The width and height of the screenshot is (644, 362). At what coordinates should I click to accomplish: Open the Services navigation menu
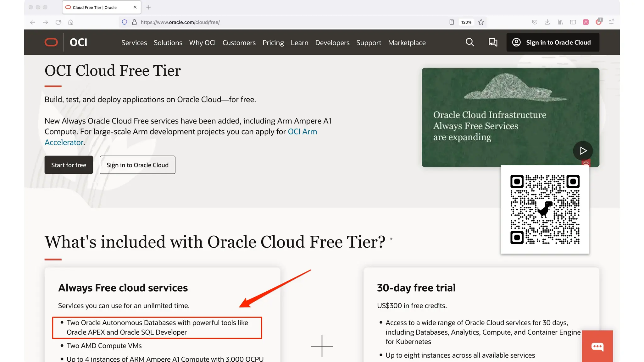(134, 43)
